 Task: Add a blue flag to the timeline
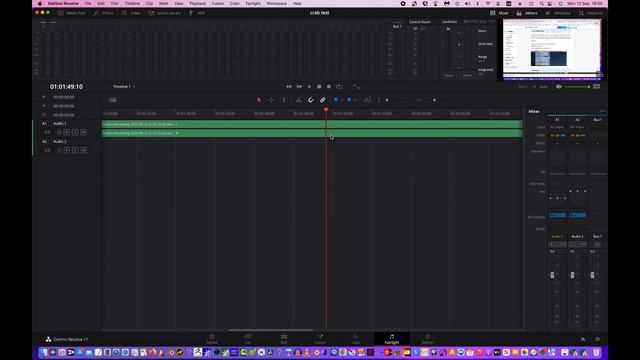[x=336, y=100]
